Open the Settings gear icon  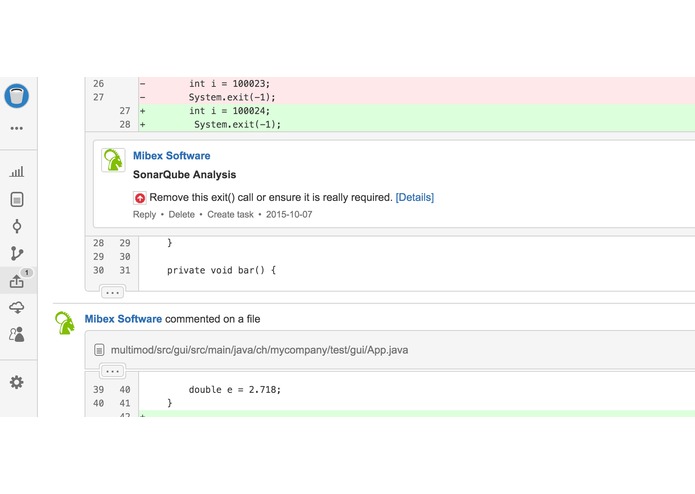17,382
